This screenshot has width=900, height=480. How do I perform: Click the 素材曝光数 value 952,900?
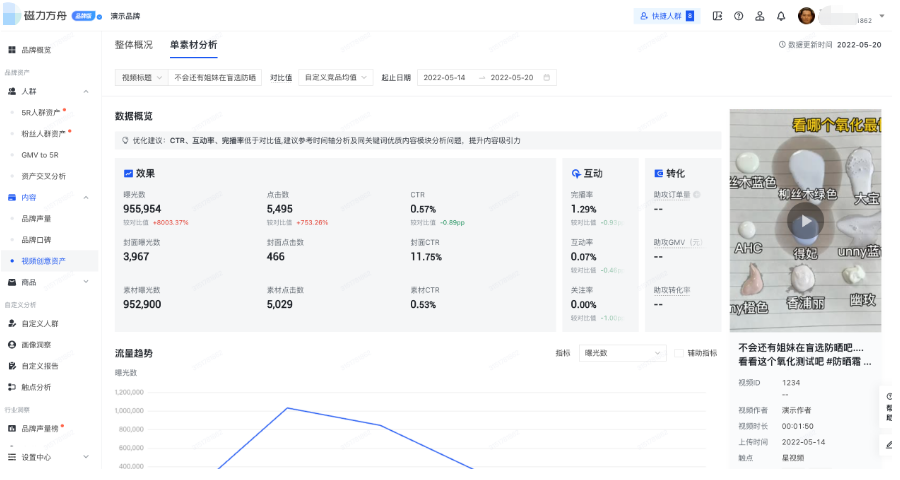[x=142, y=304]
